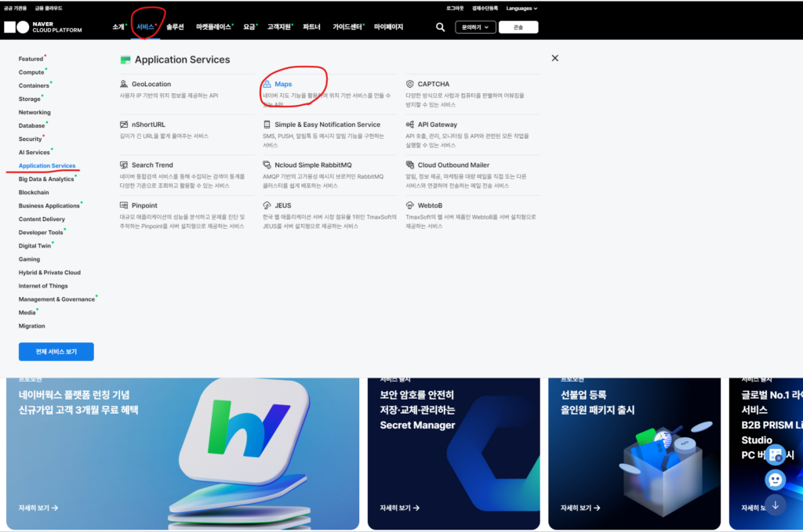The height and width of the screenshot is (532, 803).
Task: Click the Simple & Easy Notification Service icon
Action: click(x=267, y=125)
